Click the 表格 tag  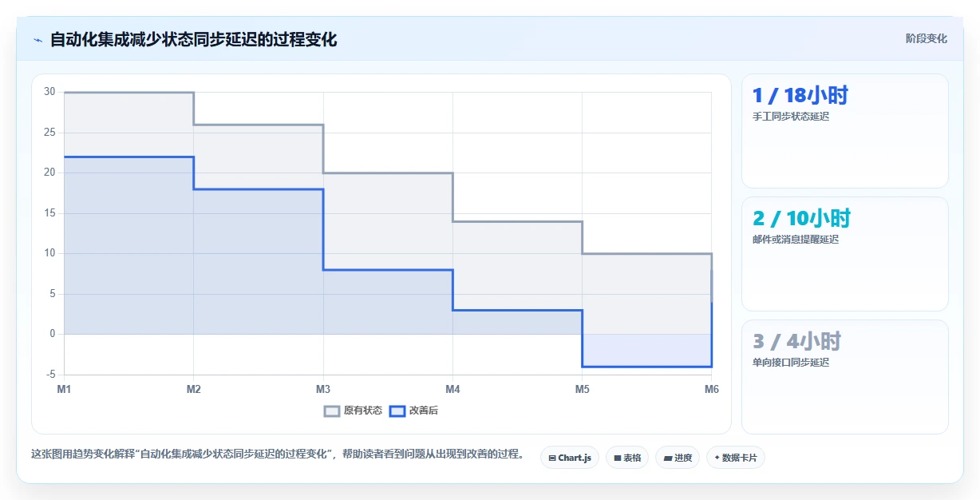627,458
